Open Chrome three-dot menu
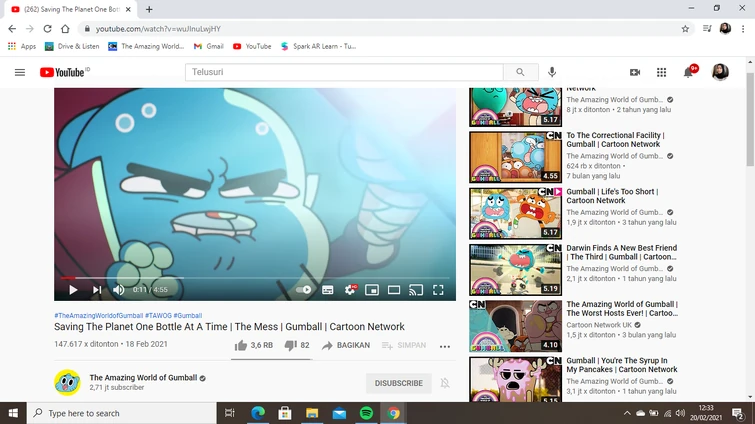Image resolution: width=755 pixels, height=424 pixels. click(x=743, y=29)
